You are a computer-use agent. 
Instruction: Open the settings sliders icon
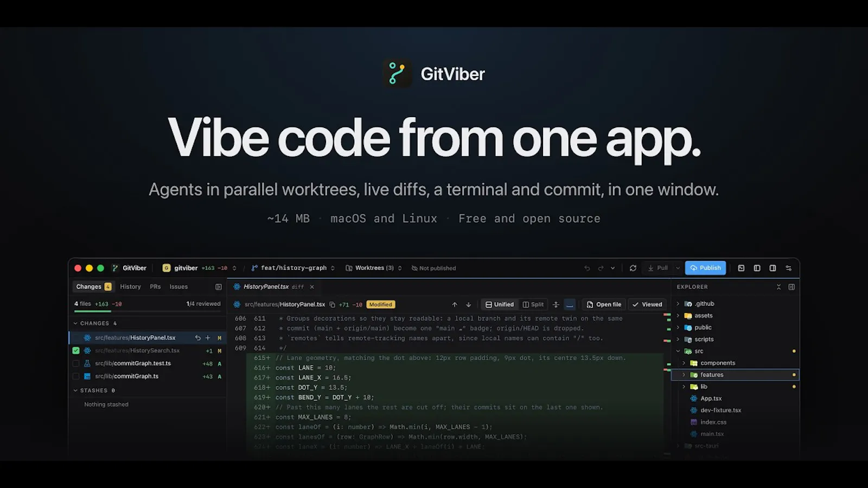click(x=788, y=268)
